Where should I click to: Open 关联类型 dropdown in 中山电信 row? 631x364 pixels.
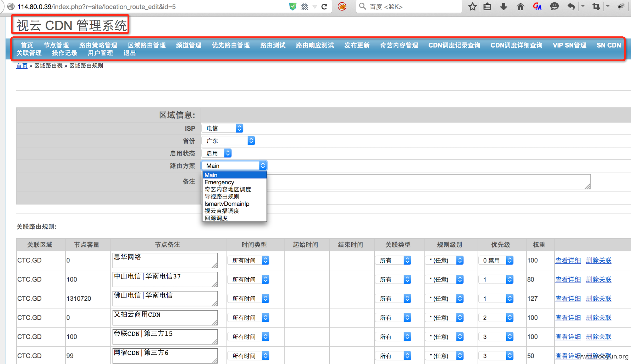tap(393, 279)
